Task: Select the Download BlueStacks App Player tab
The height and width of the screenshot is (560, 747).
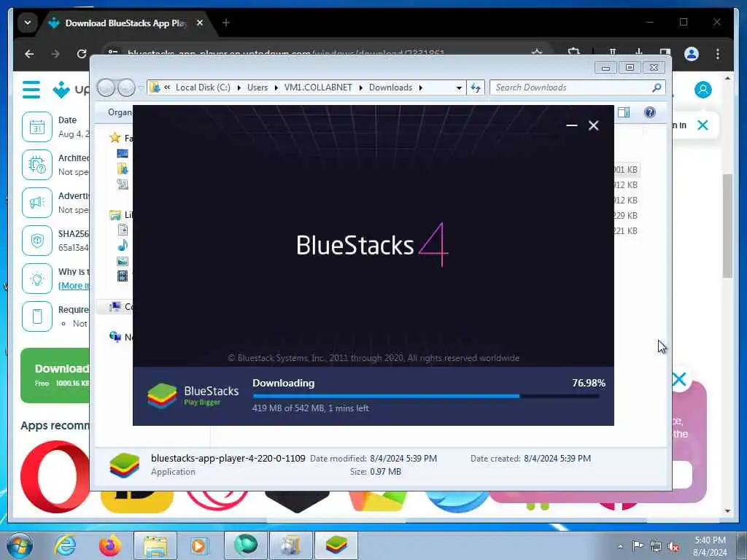Action: [x=125, y=23]
